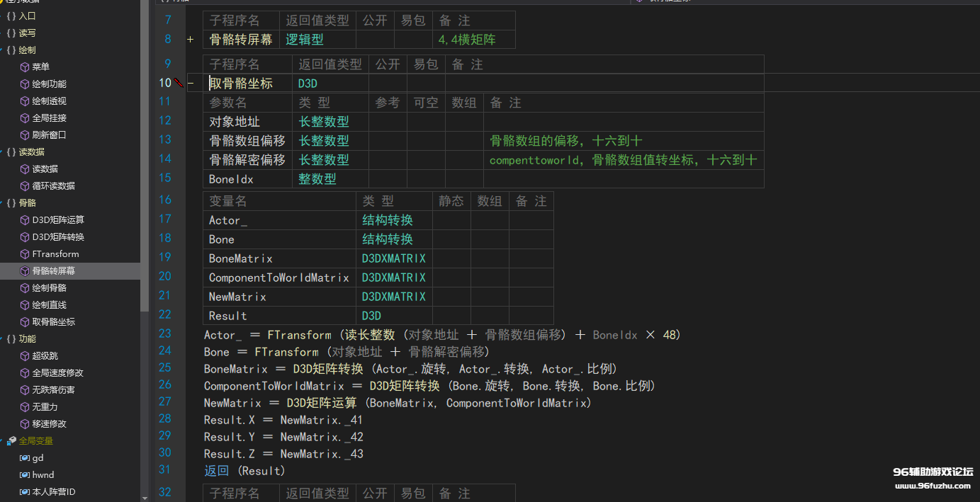Click the cube icon beside 菜单
Image resolution: width=980 pixels, height=502 pixels.
pyautogui.click(x=25, y=67)
